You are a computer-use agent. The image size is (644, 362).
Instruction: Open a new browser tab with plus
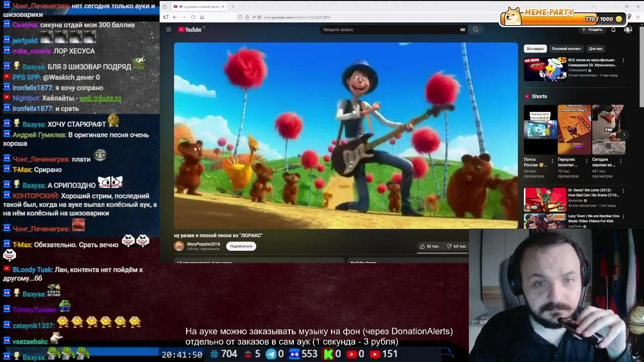(x=232, y=7)
